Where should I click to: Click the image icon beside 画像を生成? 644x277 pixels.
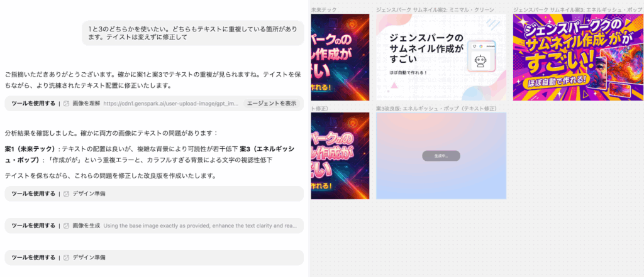pos(66,225)
